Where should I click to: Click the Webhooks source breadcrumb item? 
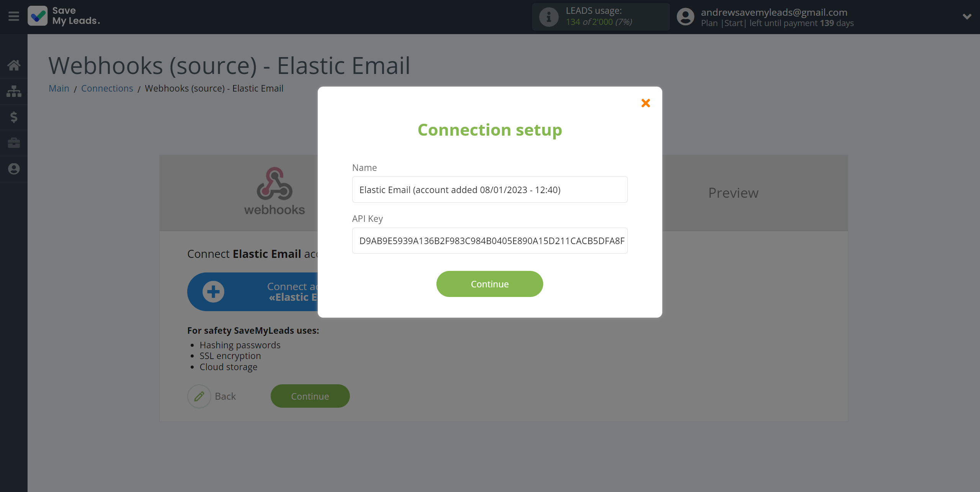click(214, 88)
